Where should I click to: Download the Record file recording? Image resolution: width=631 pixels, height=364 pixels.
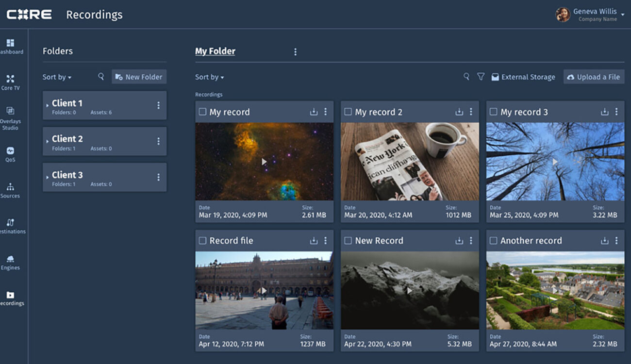tap(314, 240)
